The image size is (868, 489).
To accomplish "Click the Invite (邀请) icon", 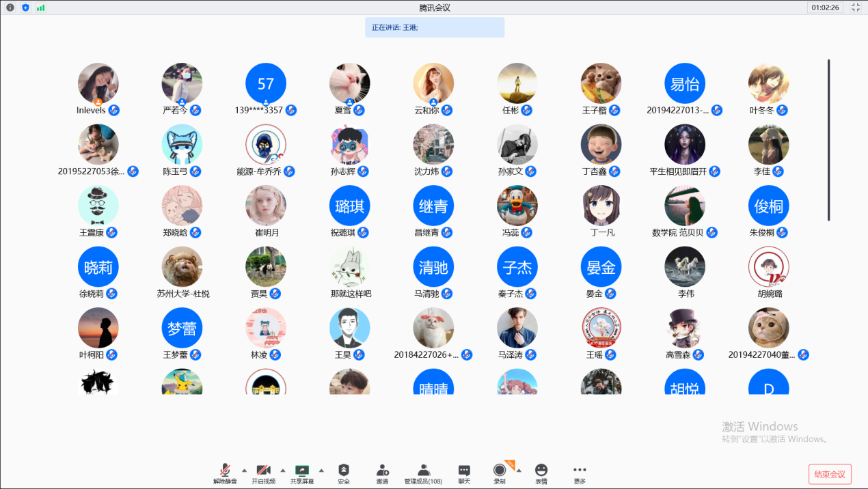I will 383,471.
